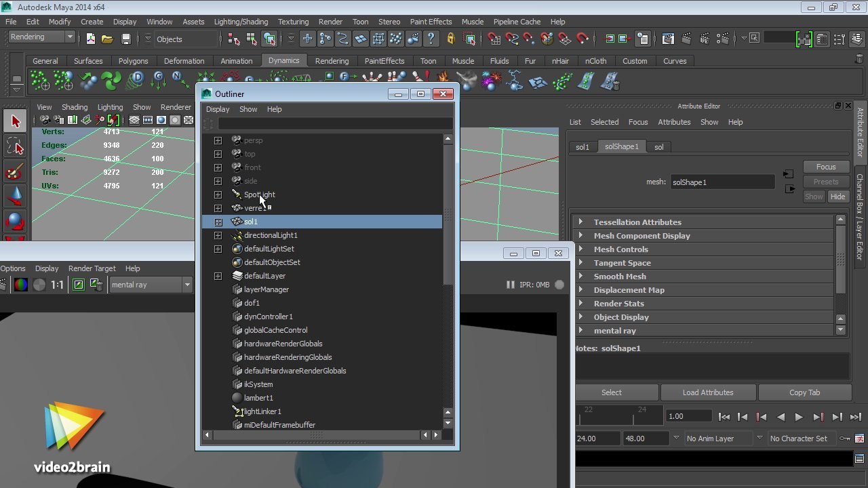Screen dimensions: 868x488
Task: Activate the Rotate tool sphere icon
Action: point(15,222)
